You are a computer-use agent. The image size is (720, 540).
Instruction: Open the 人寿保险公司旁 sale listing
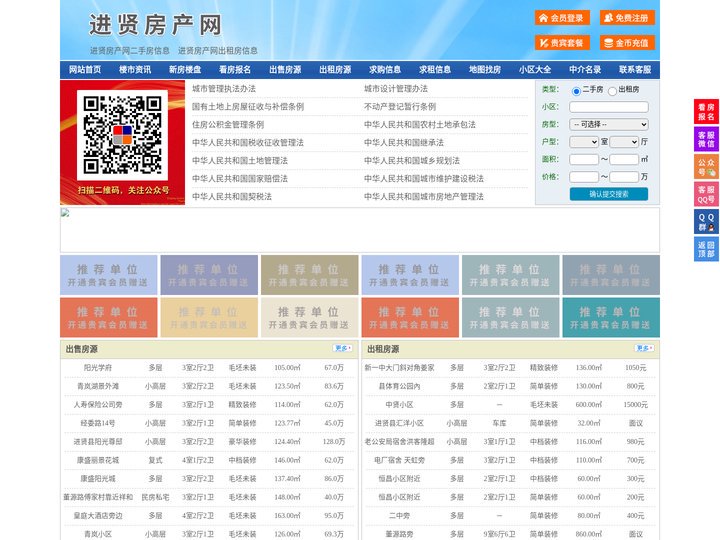pos(98,405)
